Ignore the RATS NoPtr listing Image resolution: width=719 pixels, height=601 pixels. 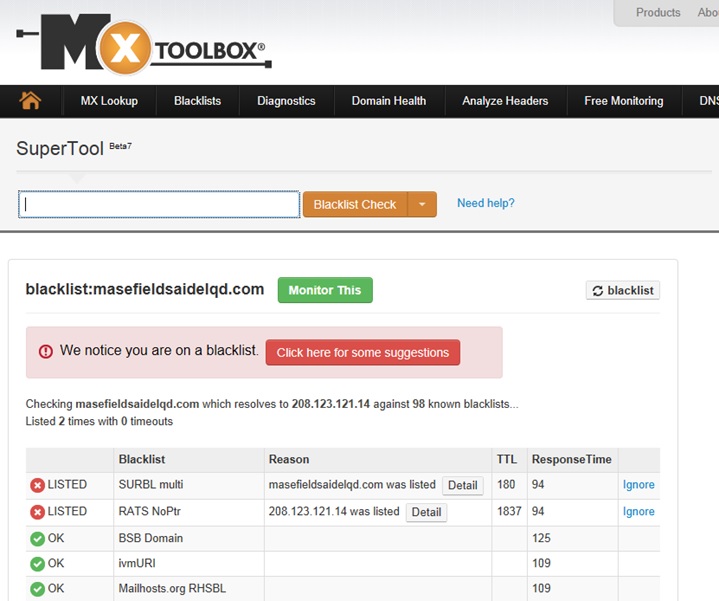[x=638, y=512]
